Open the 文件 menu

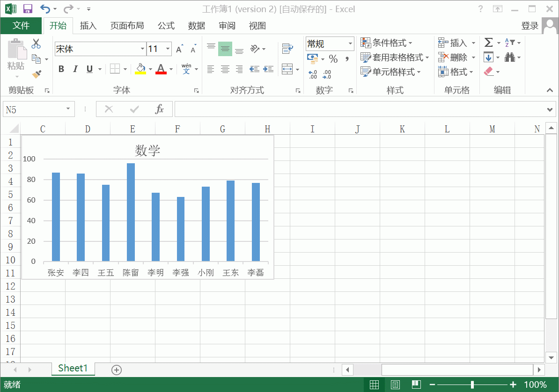click(x=21, y=26)
